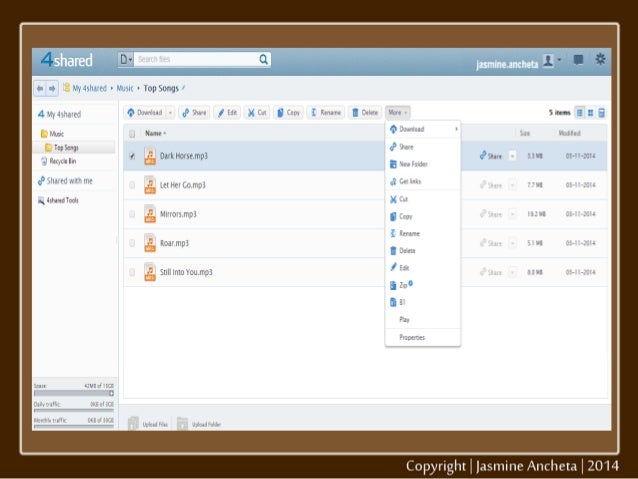This screenshot has height=479, width=638.
Task: Click into the Search files field
Action: [x=197, y=59]
